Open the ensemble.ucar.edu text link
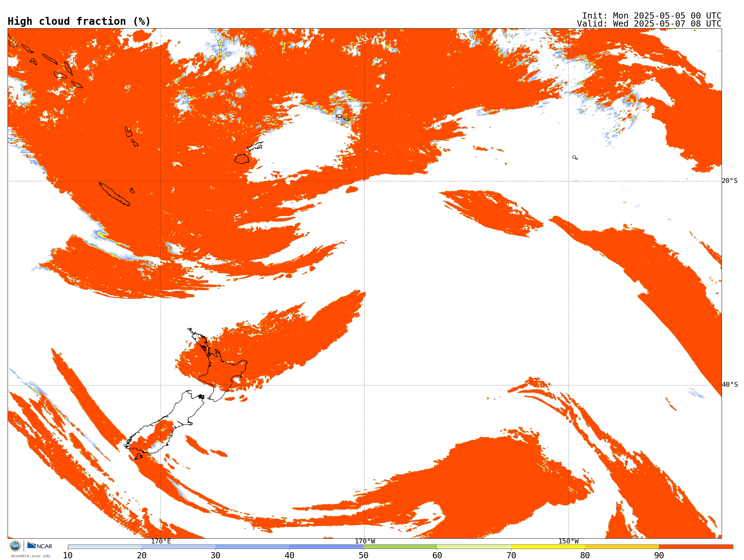The image size is (744, 560). (x=31, y=556)
